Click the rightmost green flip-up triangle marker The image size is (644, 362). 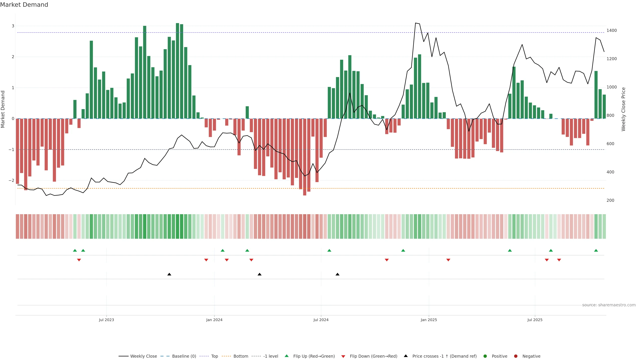click(x=596, y=250)
